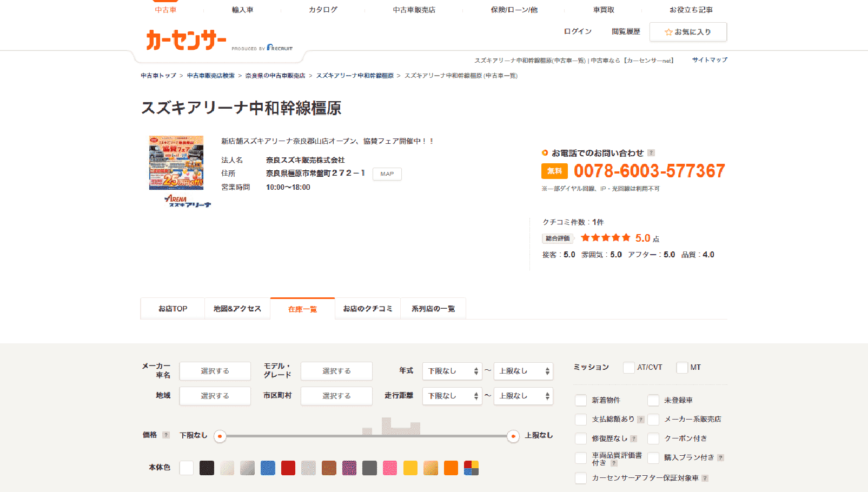Open the 輸入車 top menu
The image size is (868, 492).
[242, 10]
